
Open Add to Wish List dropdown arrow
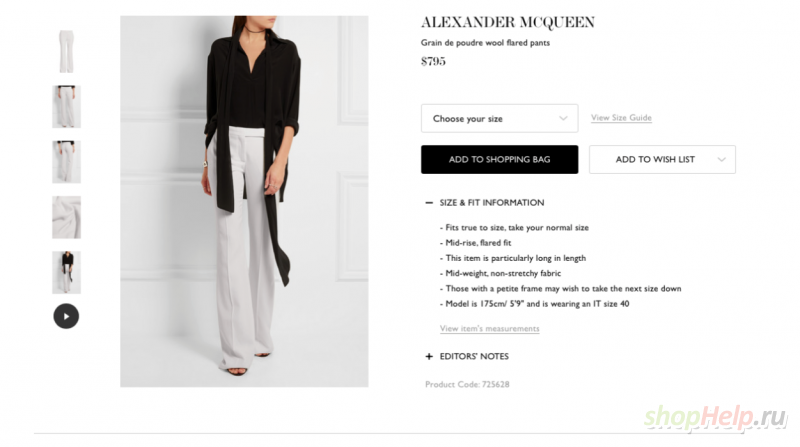[x=721, y=159]
